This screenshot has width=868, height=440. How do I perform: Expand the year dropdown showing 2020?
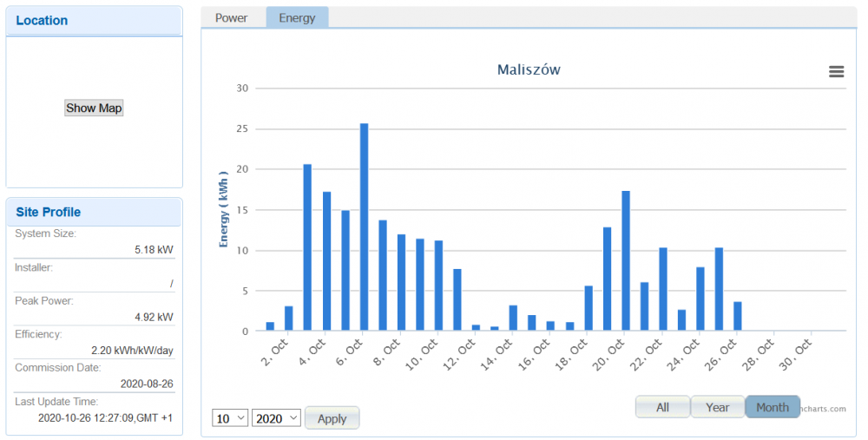pyautogui.click(x=276, y=418)
